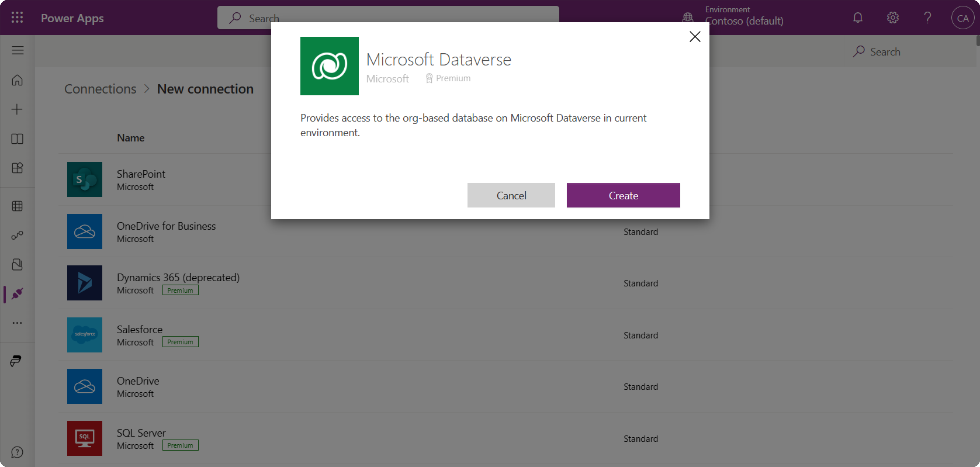The width and height of the screenshot is (980, 467).
Task: Click Standard in OneDrive row
Action: coord(640,387)
